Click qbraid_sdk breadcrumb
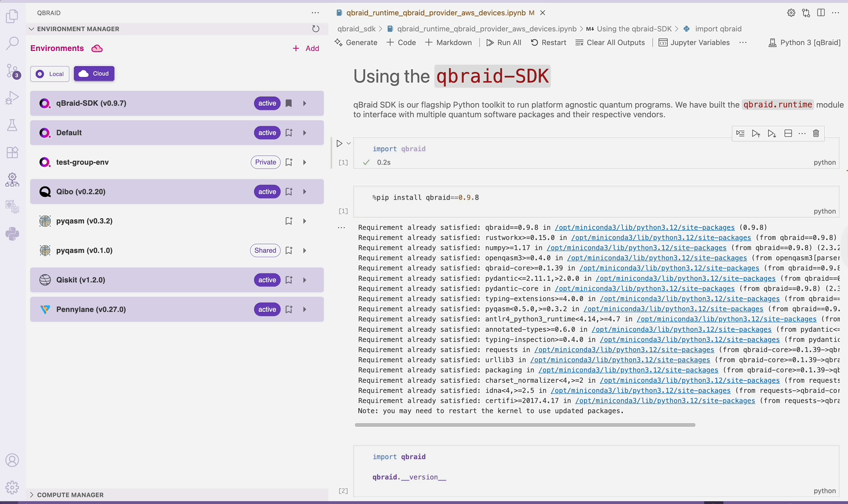 click(x=356, y=29)
